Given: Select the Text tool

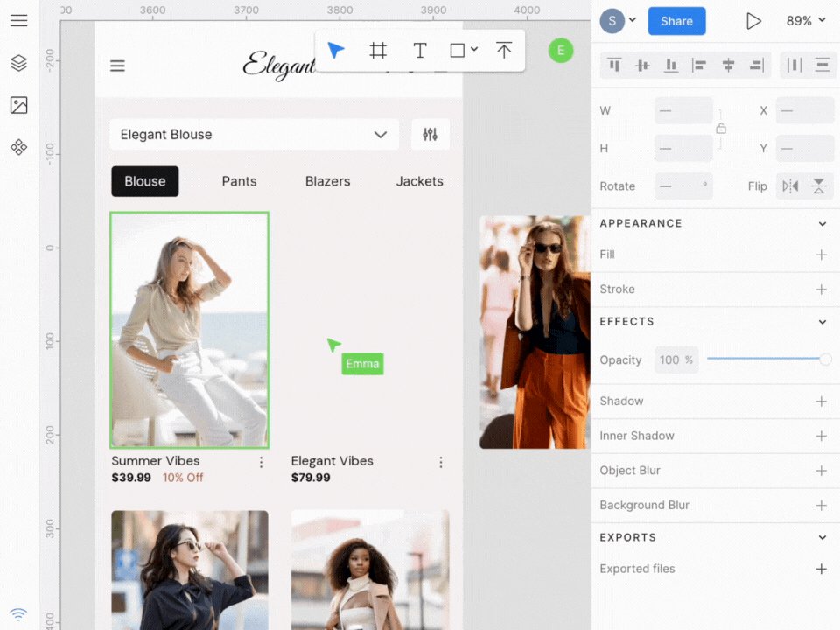Looking at the screenshot, I should click(420, 51).
